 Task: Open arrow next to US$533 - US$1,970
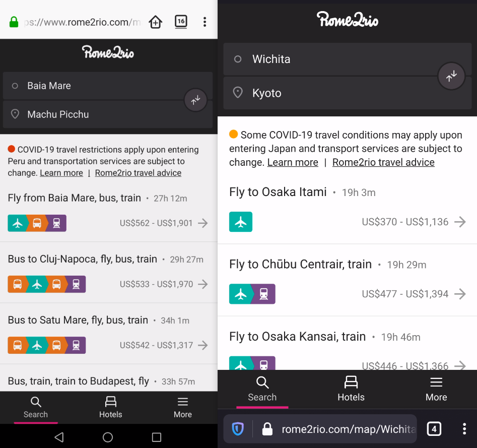[203, 284]
